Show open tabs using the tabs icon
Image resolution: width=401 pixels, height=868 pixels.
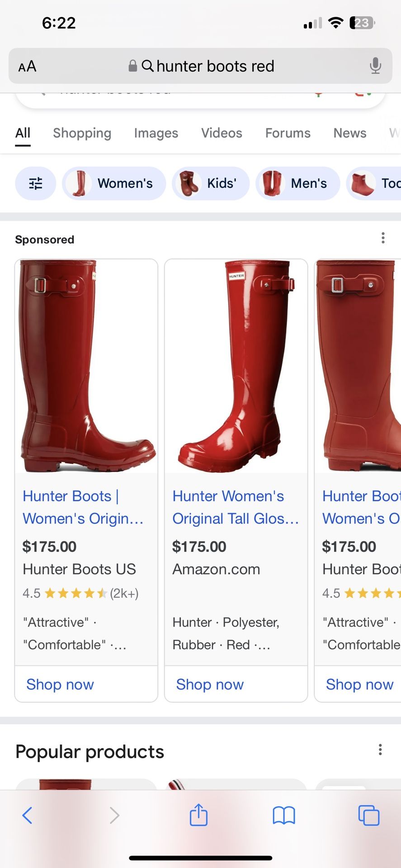click(x=369, y=816)
